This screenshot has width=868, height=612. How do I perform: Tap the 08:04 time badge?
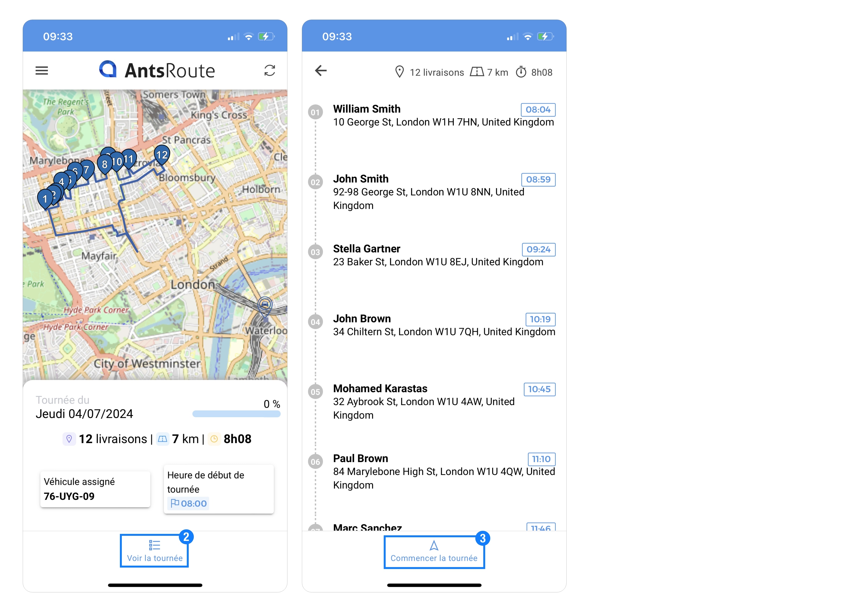(x=538, y=110)
